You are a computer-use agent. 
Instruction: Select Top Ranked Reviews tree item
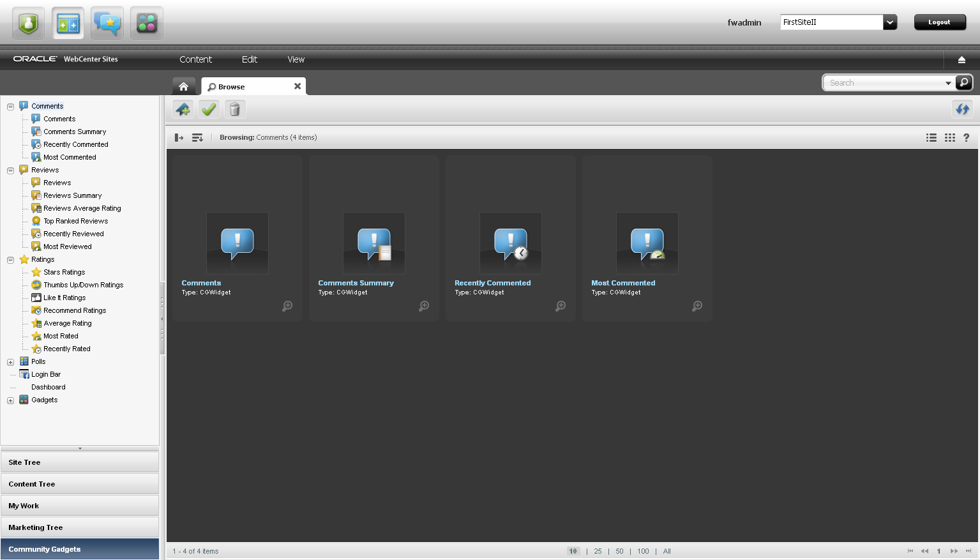point(75,221)
